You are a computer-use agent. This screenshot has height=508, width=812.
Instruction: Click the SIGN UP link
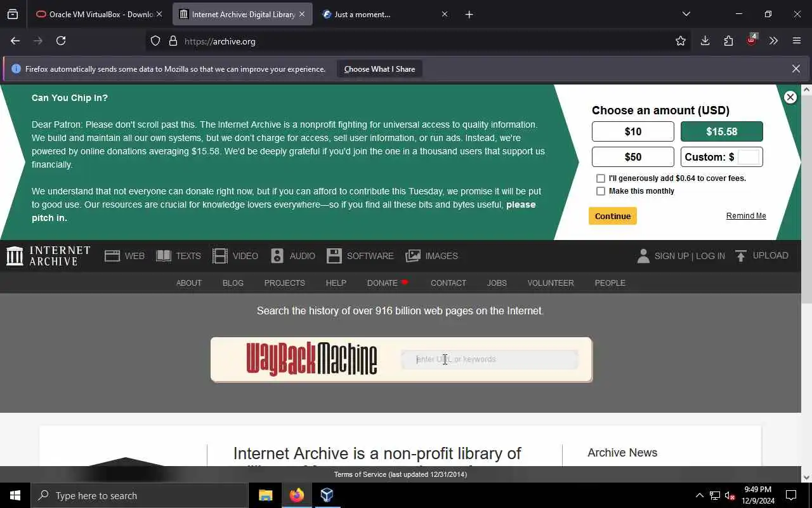[x=671, y=256]
